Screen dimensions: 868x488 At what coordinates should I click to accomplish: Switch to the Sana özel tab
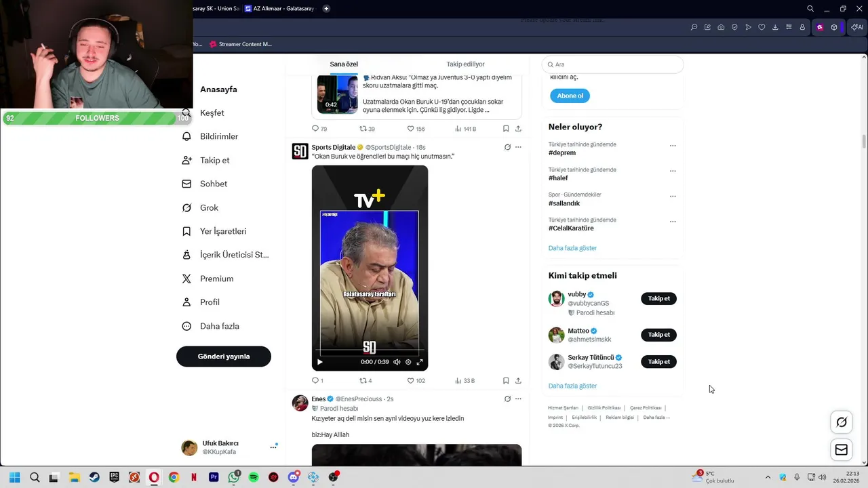point(344,64)
